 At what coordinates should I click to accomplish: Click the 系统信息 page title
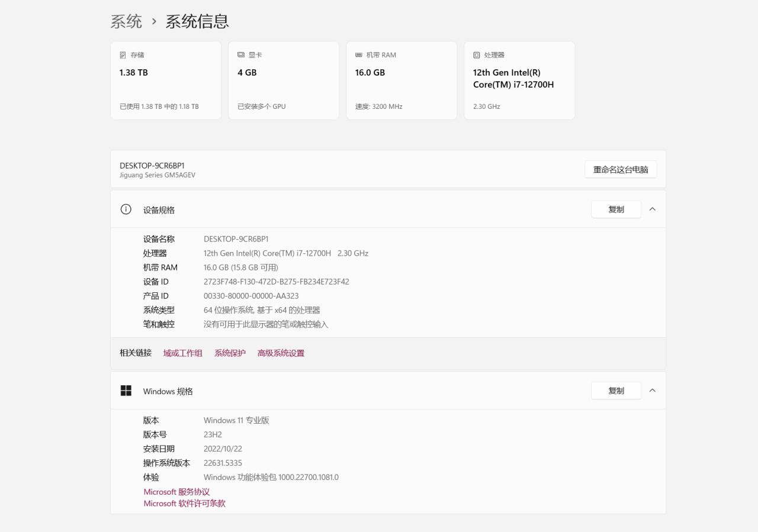pyautogui.click(x=197, y=21)
